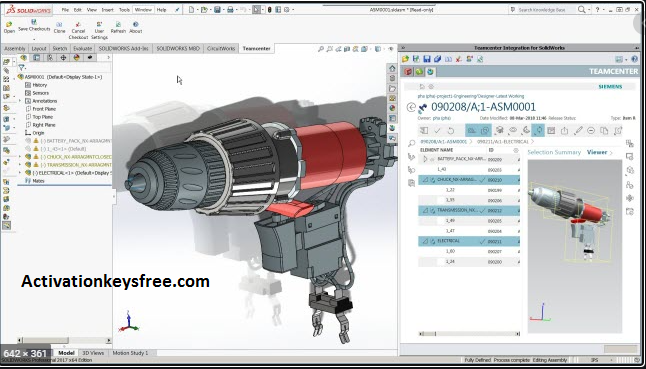
Task: Toggle checkmark on ELECTRICAL row in element list
Action: 482,241
